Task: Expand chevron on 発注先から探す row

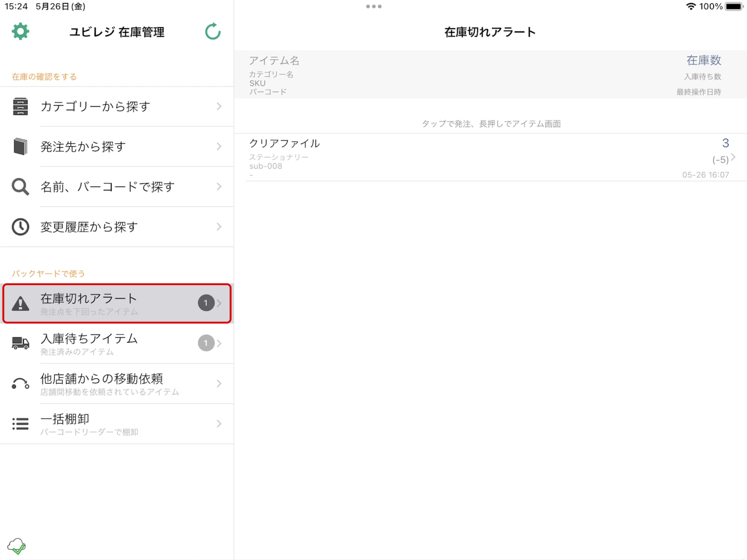Action: coord(219,146)
